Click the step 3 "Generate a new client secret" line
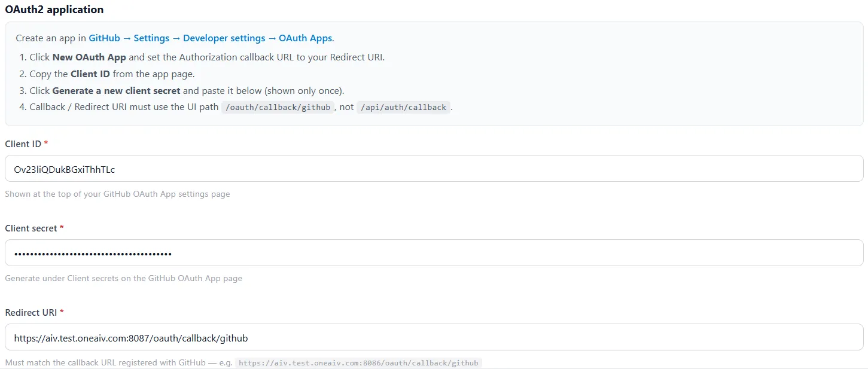The image size is (868, 369). click(187, 91)
